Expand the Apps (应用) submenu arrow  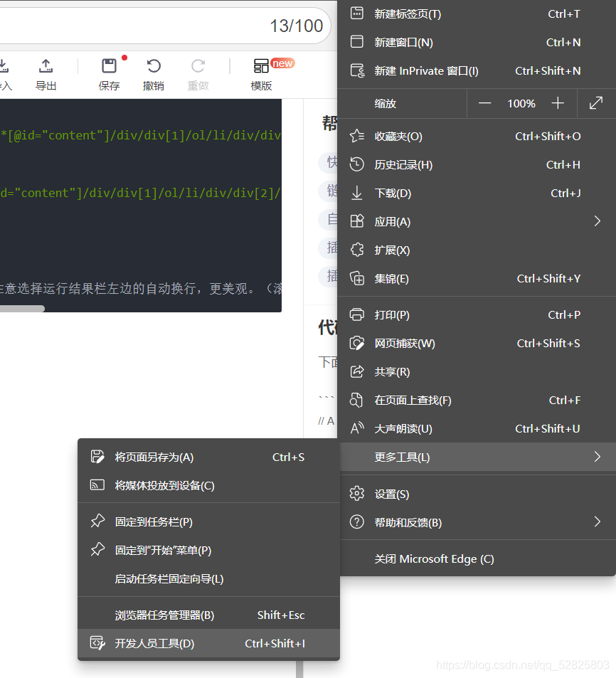click(x=597, y=221)
